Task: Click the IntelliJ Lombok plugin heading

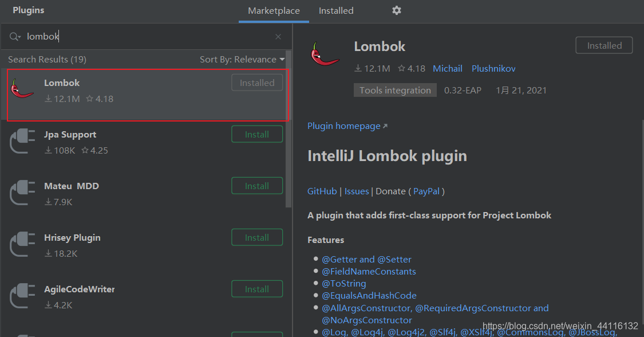Action: (388, 156)
